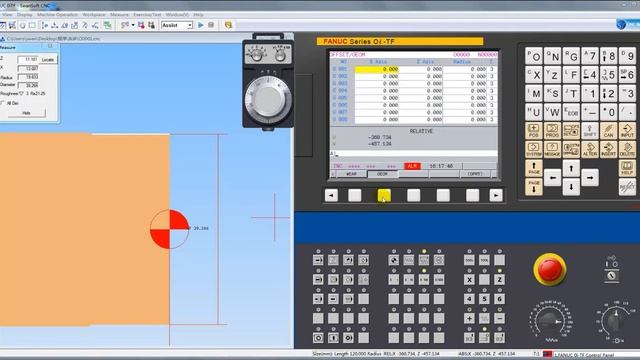Click the yellow icon at toolbar end
Image resolution: width=640 pixels, height=360 pixels.
coord(228,25)
